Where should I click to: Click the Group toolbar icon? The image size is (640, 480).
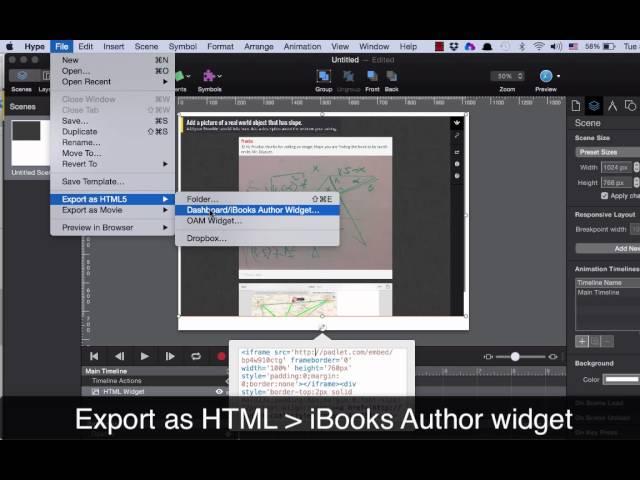click(x=323, y=76)
